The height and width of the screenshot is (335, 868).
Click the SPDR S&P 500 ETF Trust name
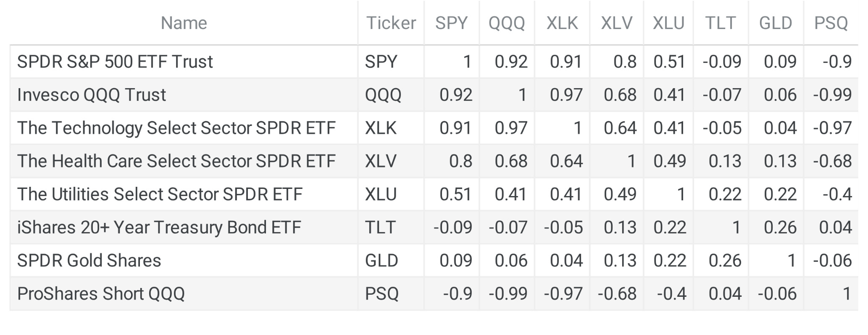115,62
